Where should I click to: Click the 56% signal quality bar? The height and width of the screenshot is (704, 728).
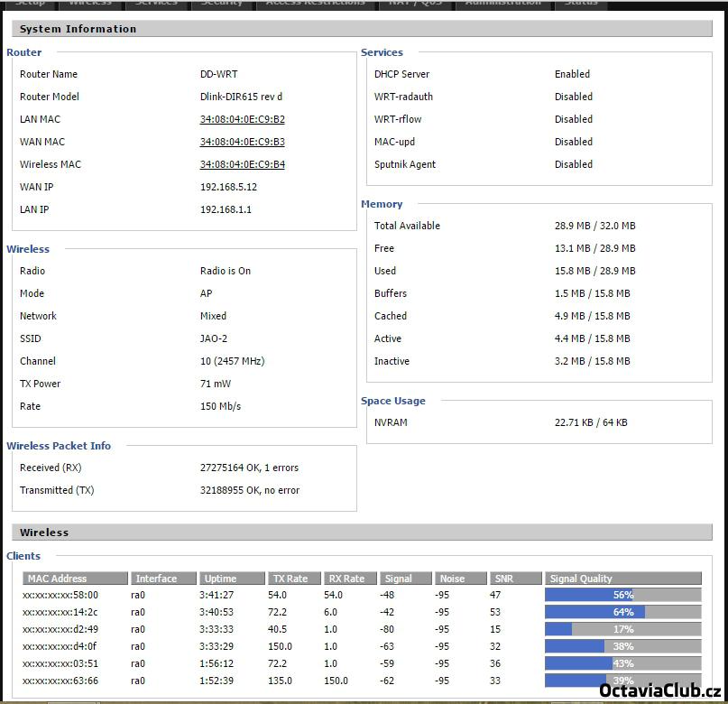622,595
